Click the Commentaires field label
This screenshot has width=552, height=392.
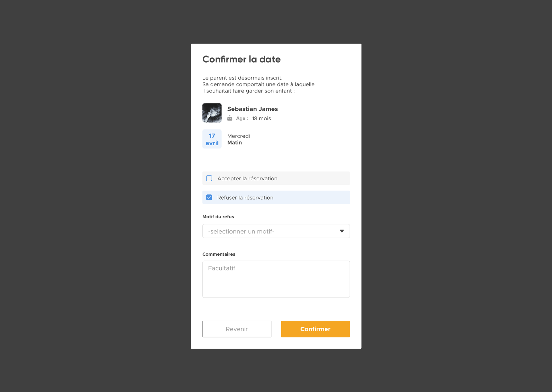click(219, 254)
